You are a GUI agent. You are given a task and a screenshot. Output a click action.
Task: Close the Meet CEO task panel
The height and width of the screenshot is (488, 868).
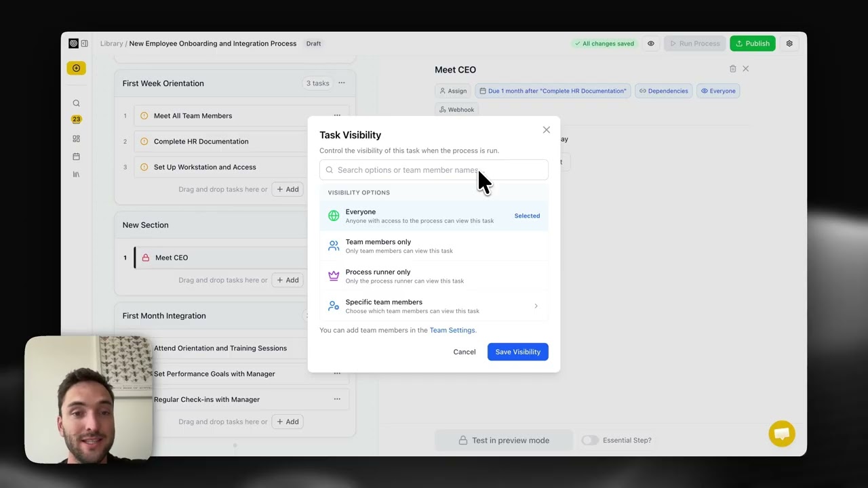746,68
